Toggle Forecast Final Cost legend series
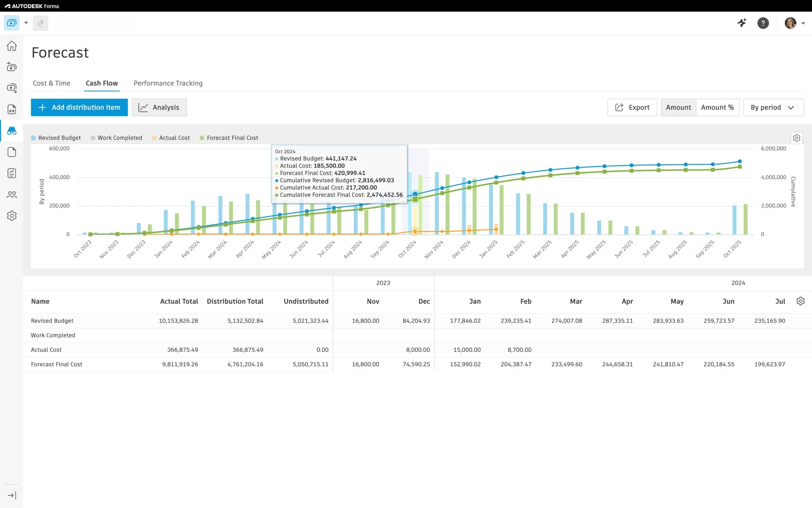Viewport: 812px width, 508px height. [x=229, y=138]
